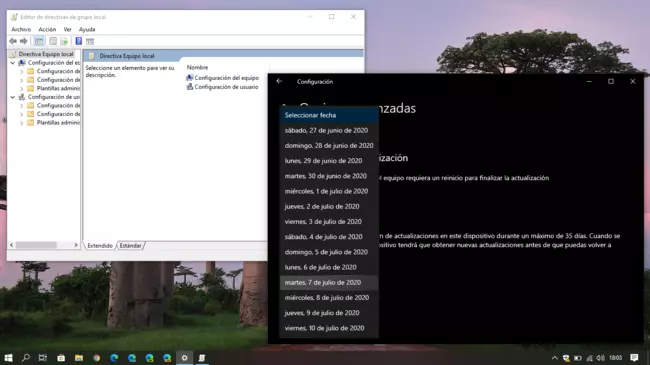This screenshot has height=365, width=650.
Task: Toggle the show/hide action pane toolbar icon
Action: [90, 41]
